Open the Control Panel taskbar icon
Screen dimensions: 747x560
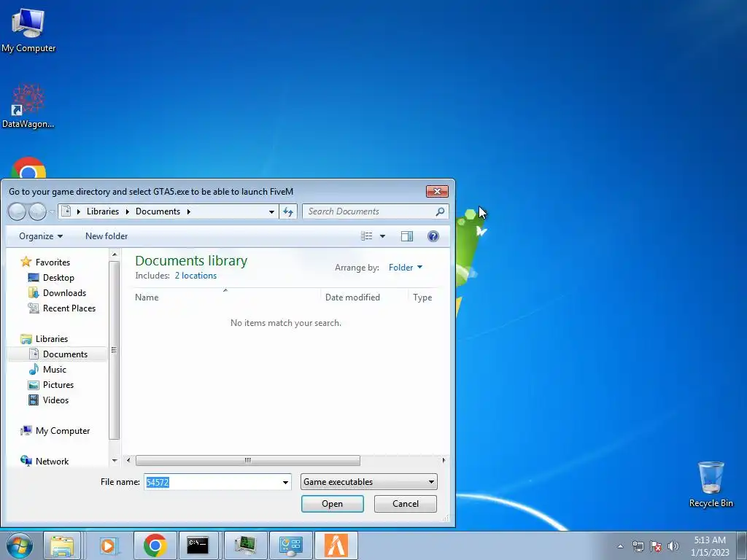coord(290,545)
